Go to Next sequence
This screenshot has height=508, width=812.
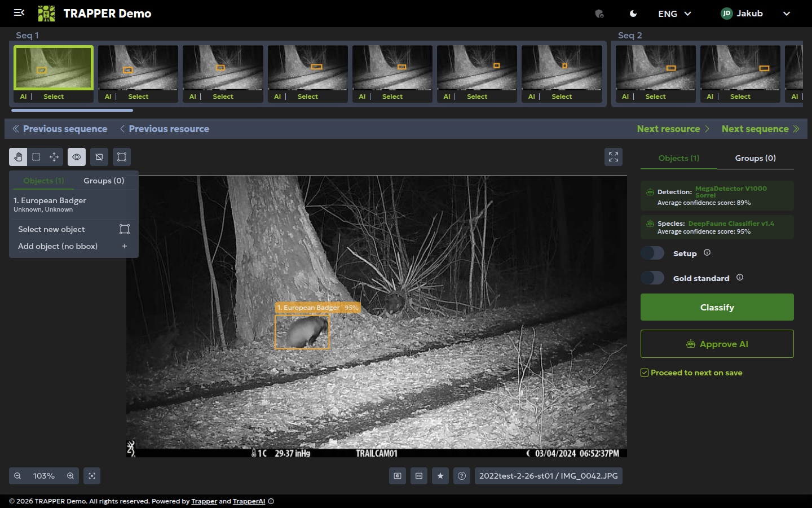pos(760,129)
